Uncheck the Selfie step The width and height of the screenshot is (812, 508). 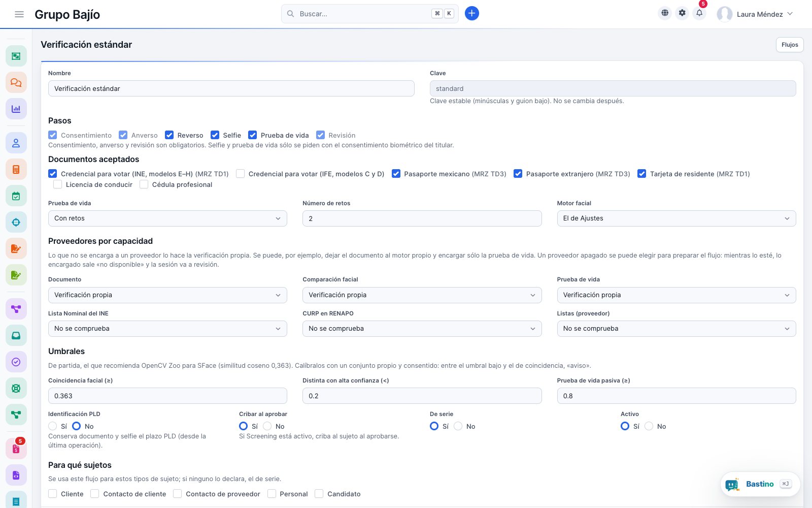point(215,135)
